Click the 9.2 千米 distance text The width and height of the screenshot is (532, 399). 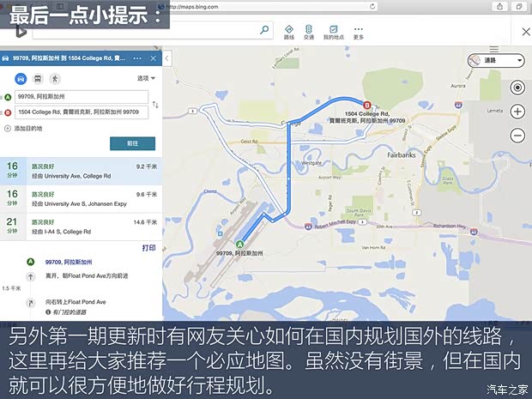coord(147,166)
